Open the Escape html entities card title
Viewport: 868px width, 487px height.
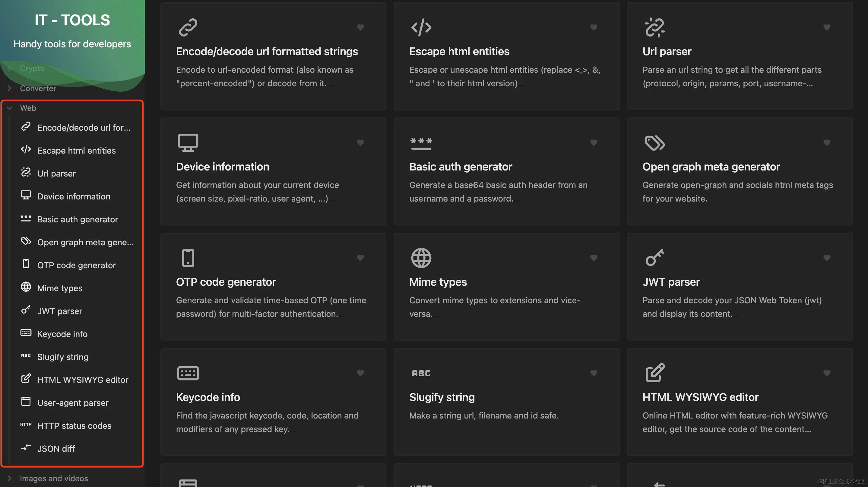(x=459, y=51)
